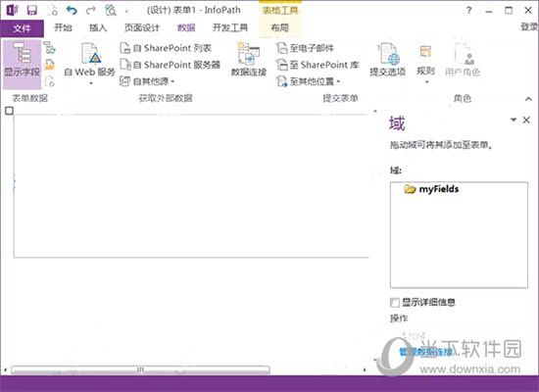Viewport: 539px width, 392px height.
Task: Toggle the 显示详细信息 checkbox
Action: pyautogui.click(x=395, y=303)
